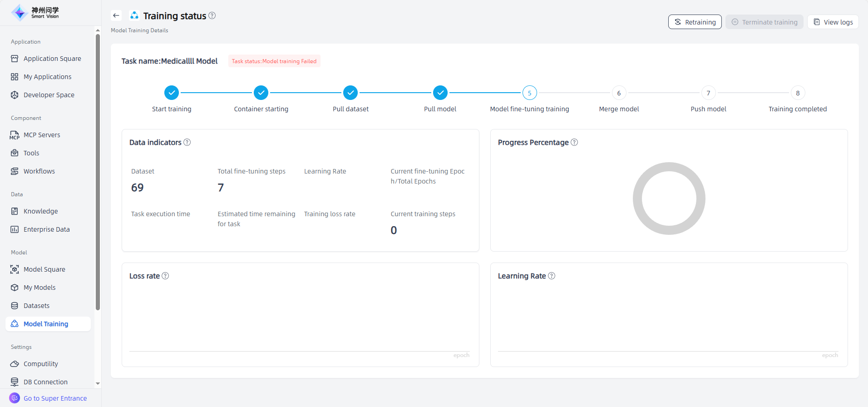Open the Workflows menu item
This screenshot has width=868, height=407.
(39, 171)
